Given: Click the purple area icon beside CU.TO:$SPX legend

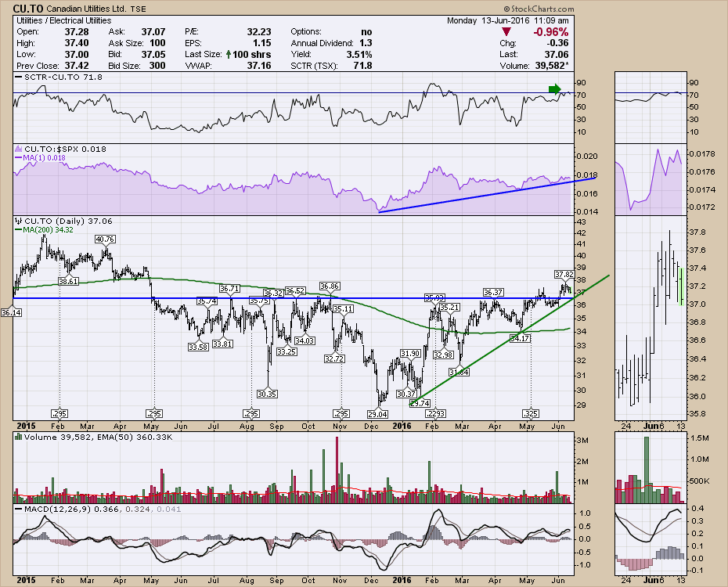Looking at the screenshot, I should pyautogui.click(x=18, y=149).
